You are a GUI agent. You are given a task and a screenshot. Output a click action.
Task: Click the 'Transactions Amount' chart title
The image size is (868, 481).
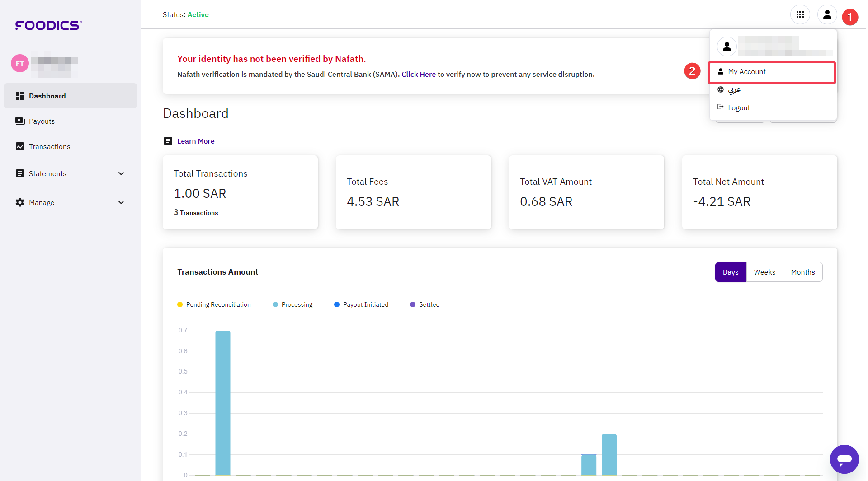point(217,272)
